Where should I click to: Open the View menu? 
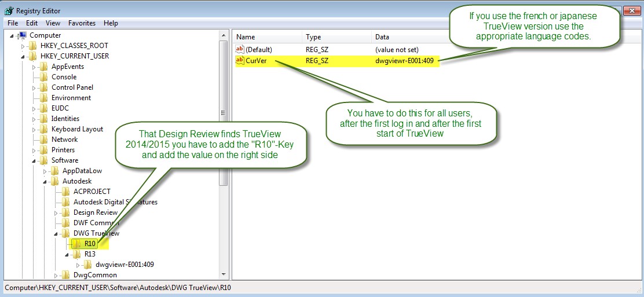[x=53, y=23]
